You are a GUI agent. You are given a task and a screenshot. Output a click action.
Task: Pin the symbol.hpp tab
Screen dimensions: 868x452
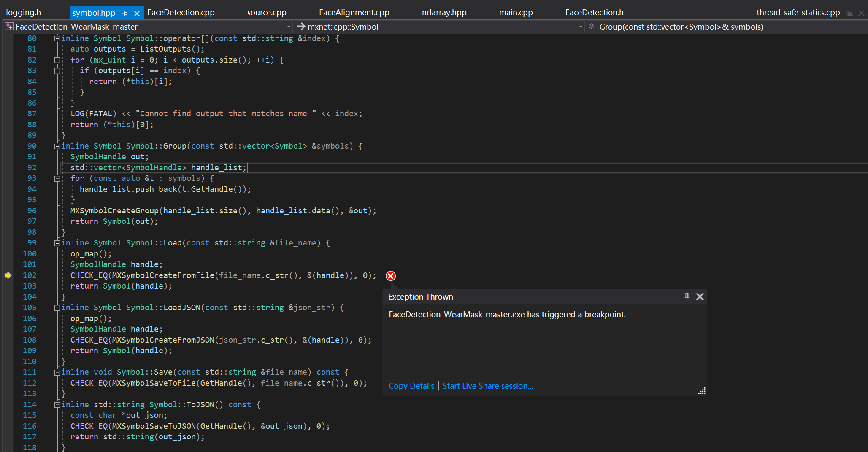tap(125, 14)
